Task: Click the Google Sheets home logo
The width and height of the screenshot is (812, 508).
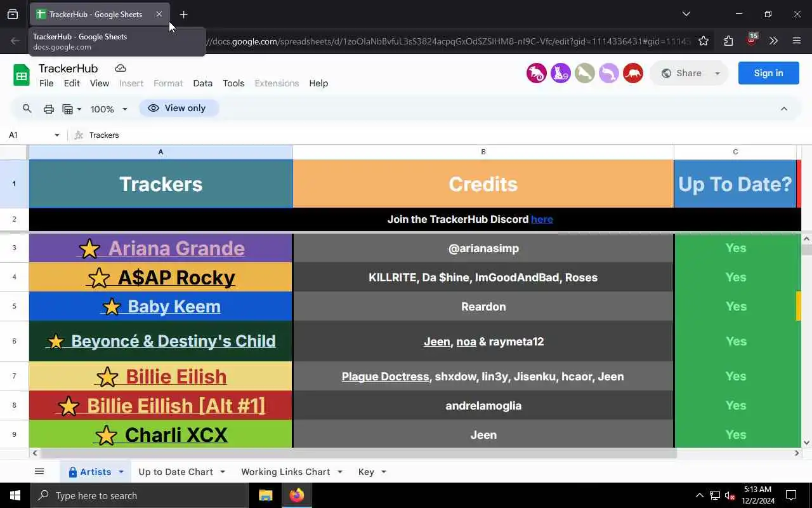Action: pos(22,75)
